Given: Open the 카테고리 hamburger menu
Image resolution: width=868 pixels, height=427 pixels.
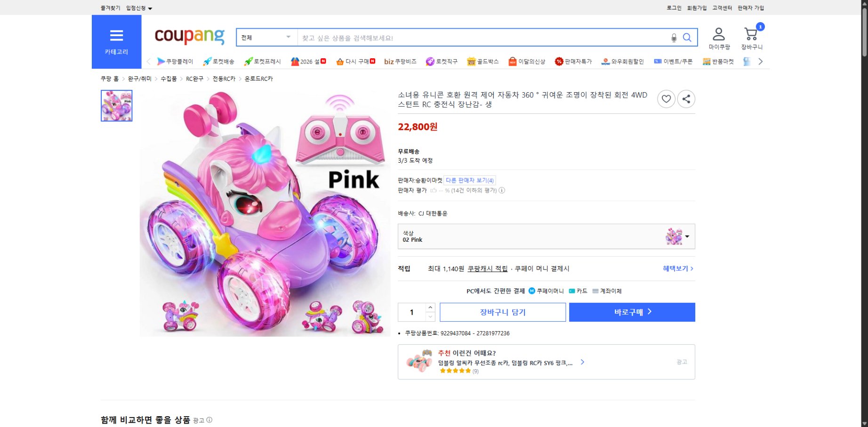Looking at the screenshot, I should click(116, 35).
